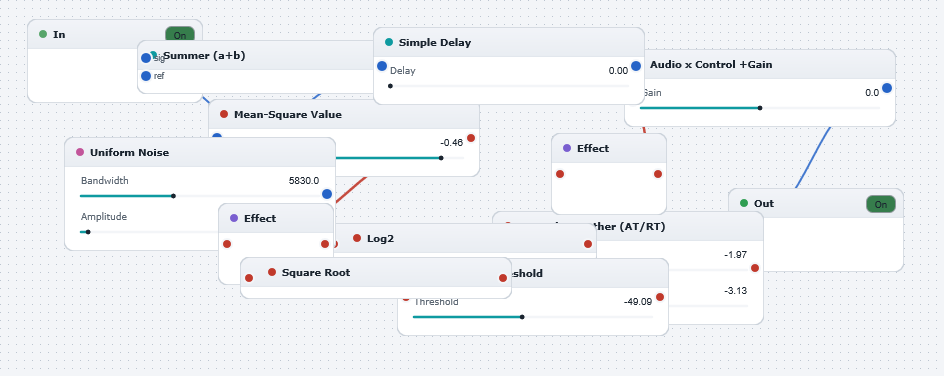
Task: Adjust the Bandwidth slider handle
Action: (x=173, y=196)
